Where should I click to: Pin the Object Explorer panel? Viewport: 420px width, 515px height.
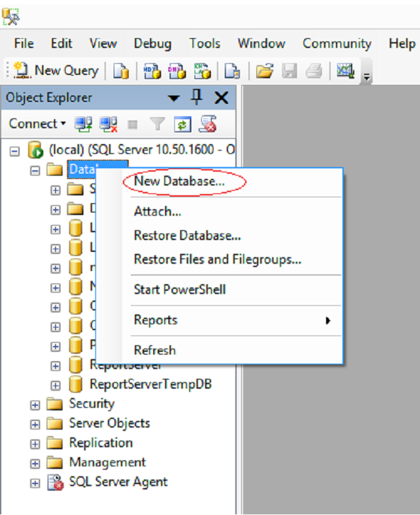(x=197, y=98)
